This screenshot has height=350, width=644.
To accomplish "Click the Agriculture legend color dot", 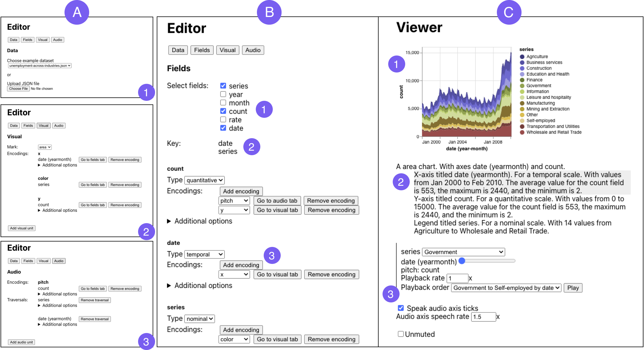I will coord(522,57).
